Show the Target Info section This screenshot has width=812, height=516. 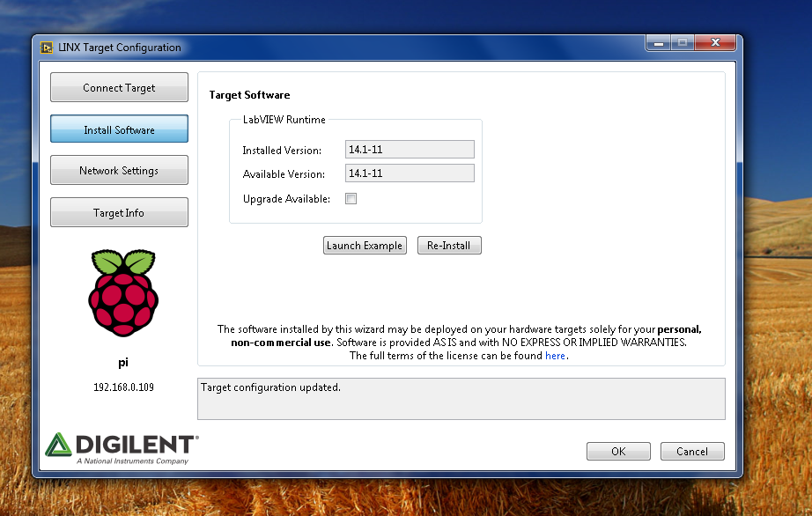119,213
